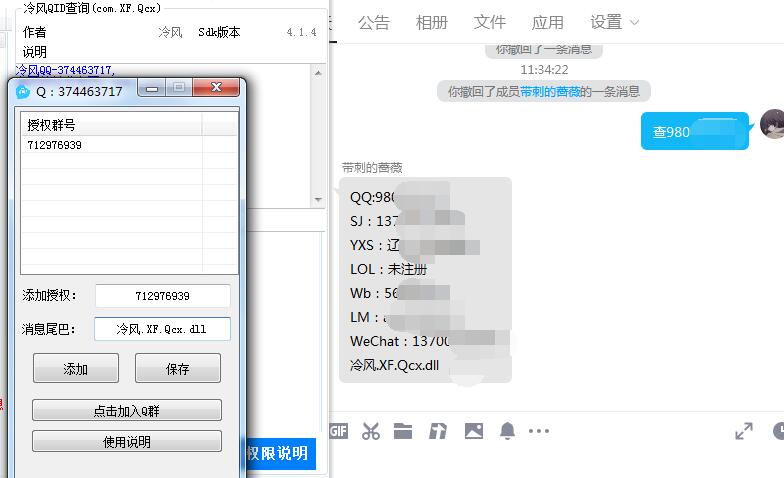Open the three-dots more options icon
The height and width of the screenshot is (478, 784).
pyautogui.click(x=539, y=431)
